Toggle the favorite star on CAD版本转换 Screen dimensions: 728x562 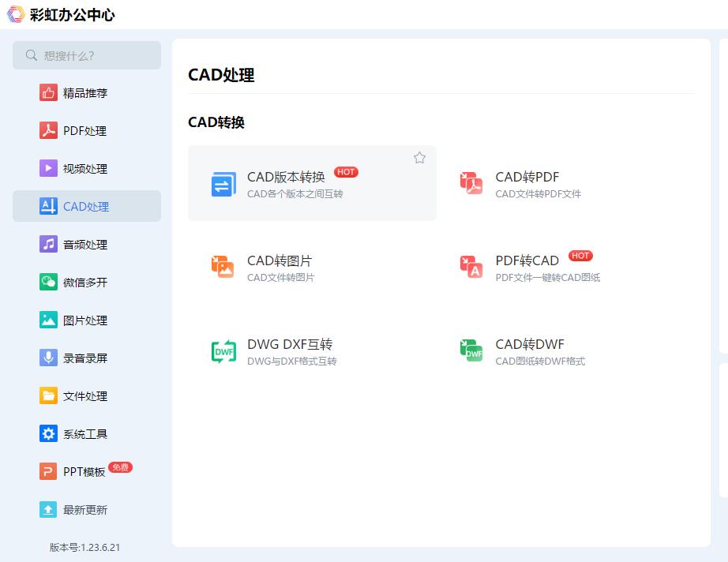pos(419,158)
